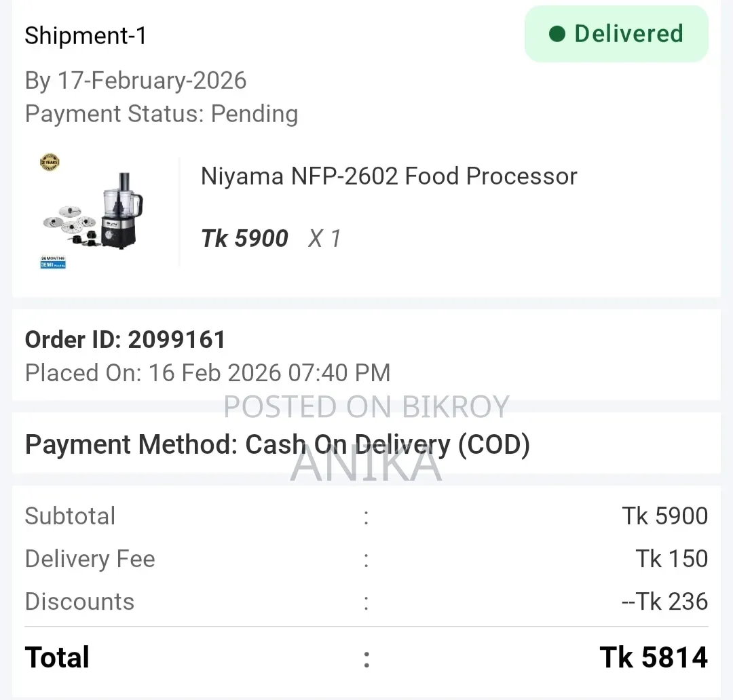Viewport: 733px width, 700px height.
Task: Click the Tk 5900 item price
Action: click(244, 238)
